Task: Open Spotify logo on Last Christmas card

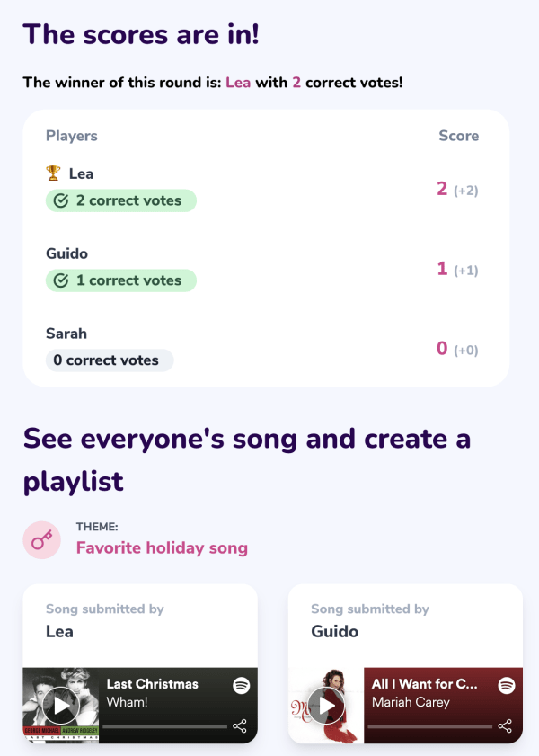Action: tap(242, 685)
